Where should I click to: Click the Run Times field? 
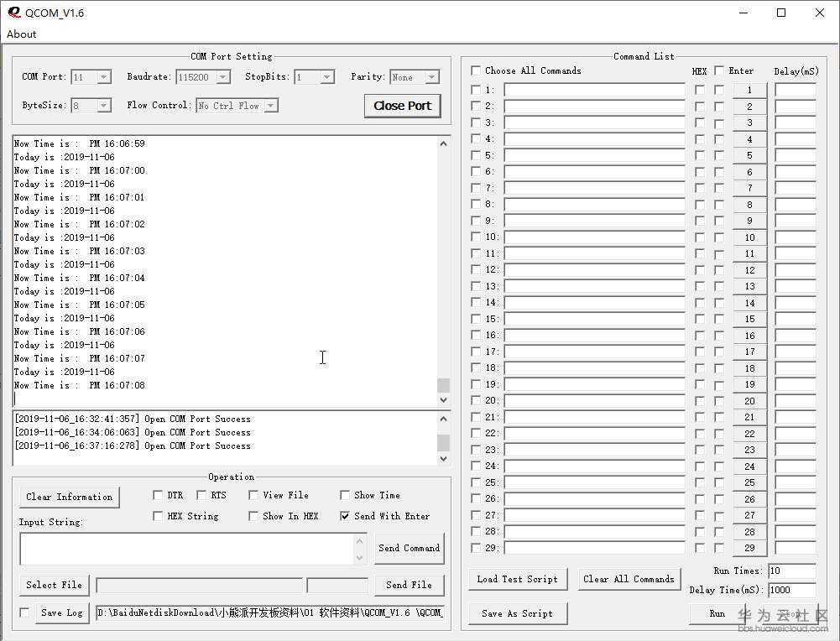click(792, 571)
